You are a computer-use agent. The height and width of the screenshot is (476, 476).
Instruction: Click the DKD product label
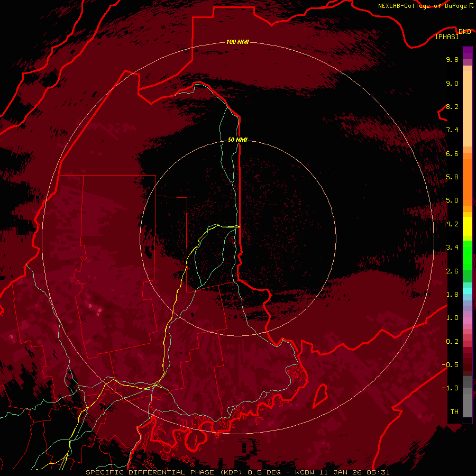(x=464, y=31)
